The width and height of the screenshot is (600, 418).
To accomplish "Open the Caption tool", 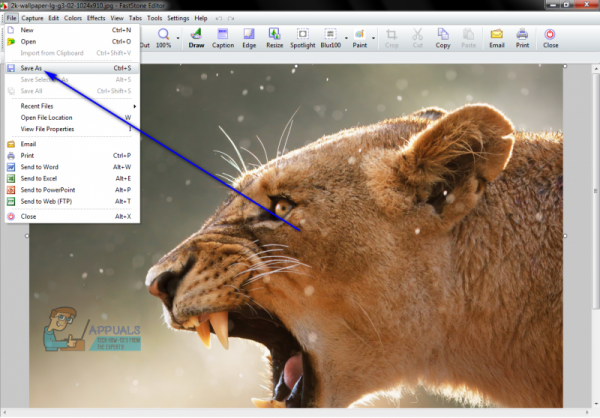I will (223, 38).
